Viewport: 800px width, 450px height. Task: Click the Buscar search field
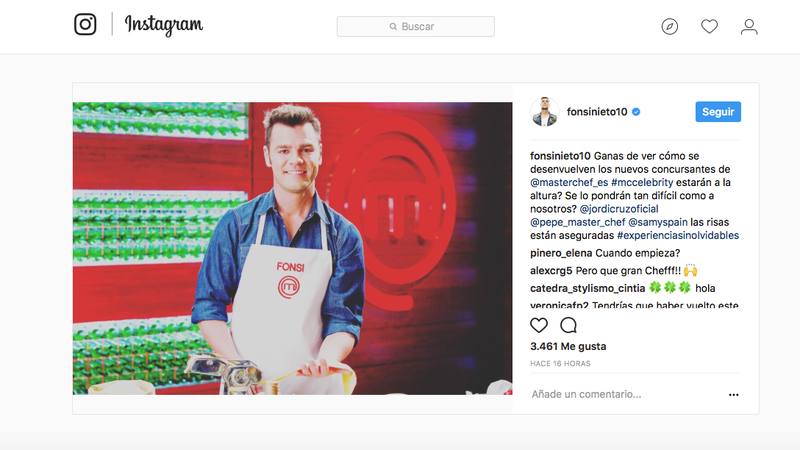pos(415,27)
